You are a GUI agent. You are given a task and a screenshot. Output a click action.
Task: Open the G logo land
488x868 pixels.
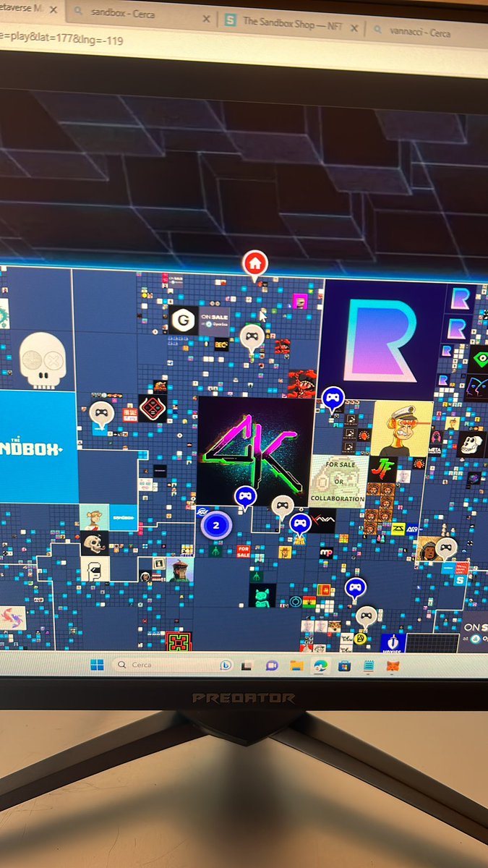(x=184, y=320)
